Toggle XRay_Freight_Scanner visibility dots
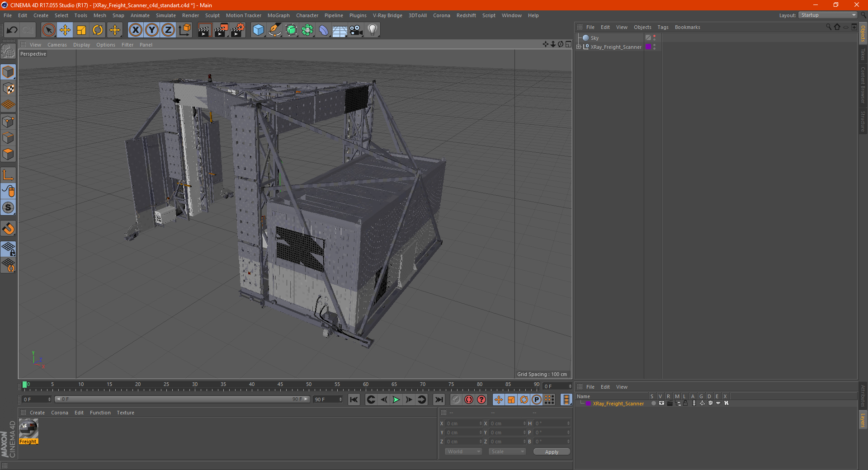 tap(655, 47)
